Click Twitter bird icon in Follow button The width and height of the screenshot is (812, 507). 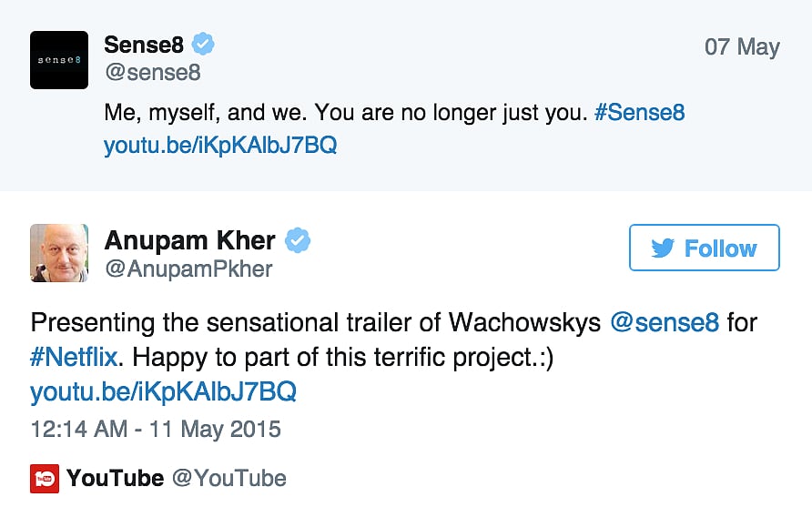(663, 248)
